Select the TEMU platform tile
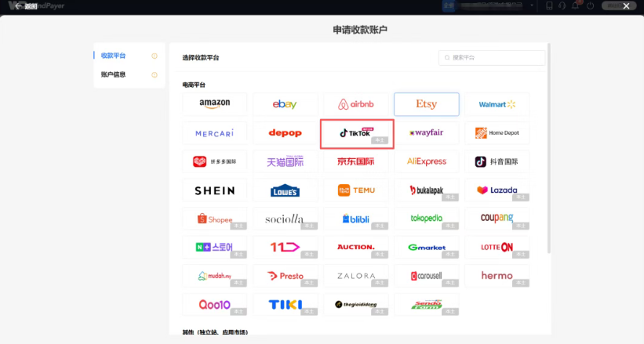Screen dimensions: 644x344 pyautogui.click(x=355, y=190)
